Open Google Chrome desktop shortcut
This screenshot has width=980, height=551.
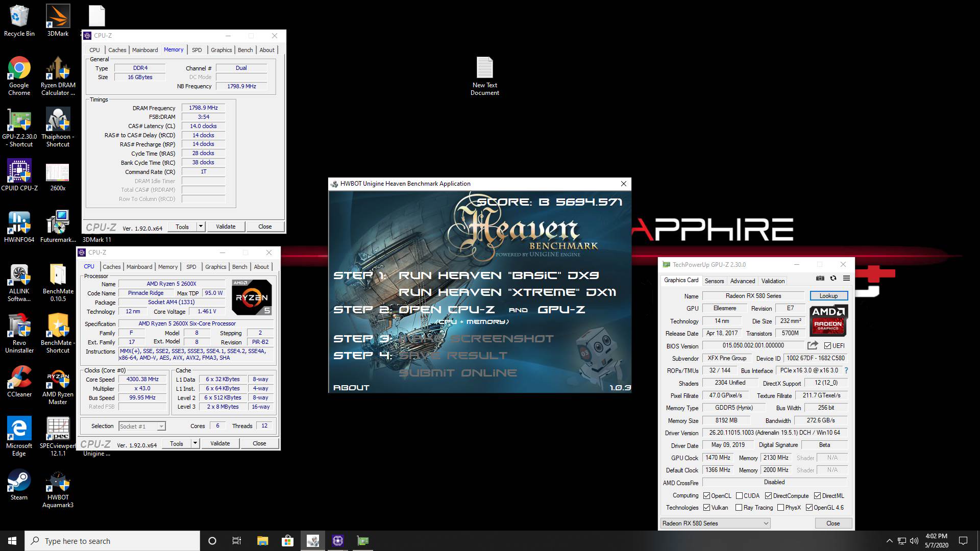point(19,76)
